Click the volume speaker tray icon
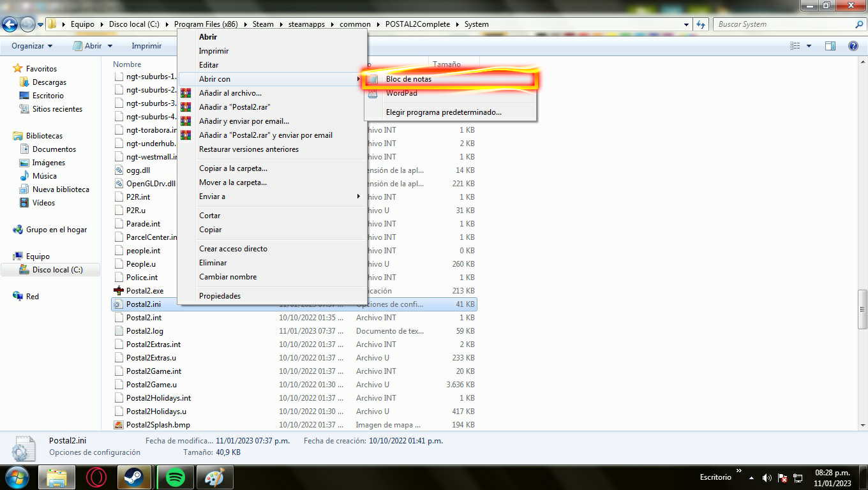Viewport: 868px width, 490px height. [x=767, y=478]
